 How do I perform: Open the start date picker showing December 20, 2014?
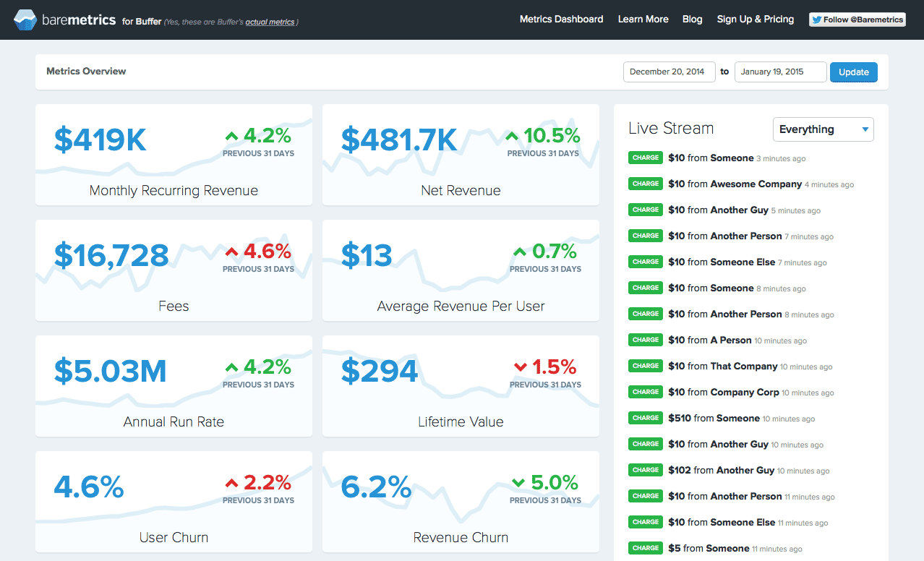pyautogui.click(x=669, y=72)
